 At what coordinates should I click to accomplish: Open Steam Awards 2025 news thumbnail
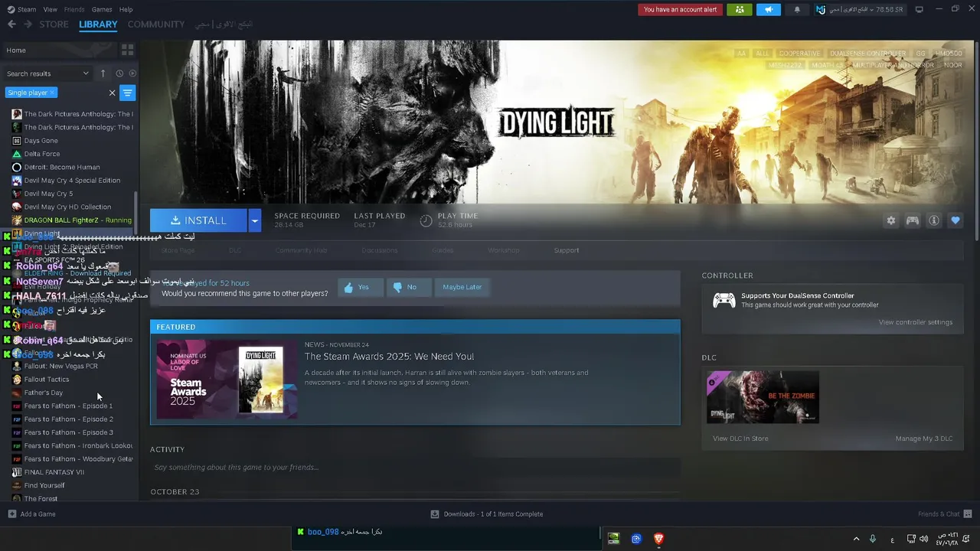pos(227,379)
